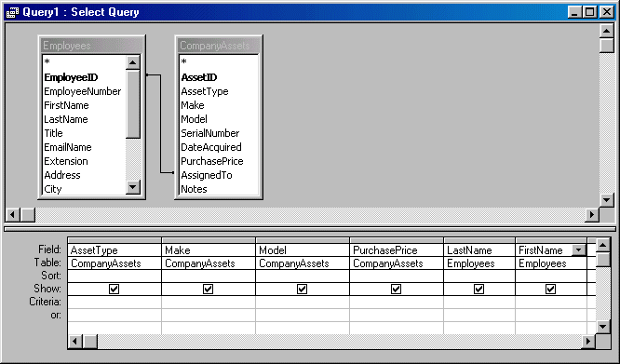
Task: Click Sort cell under AssetType column
Action: pyautogui.click(x=115, y=276)
